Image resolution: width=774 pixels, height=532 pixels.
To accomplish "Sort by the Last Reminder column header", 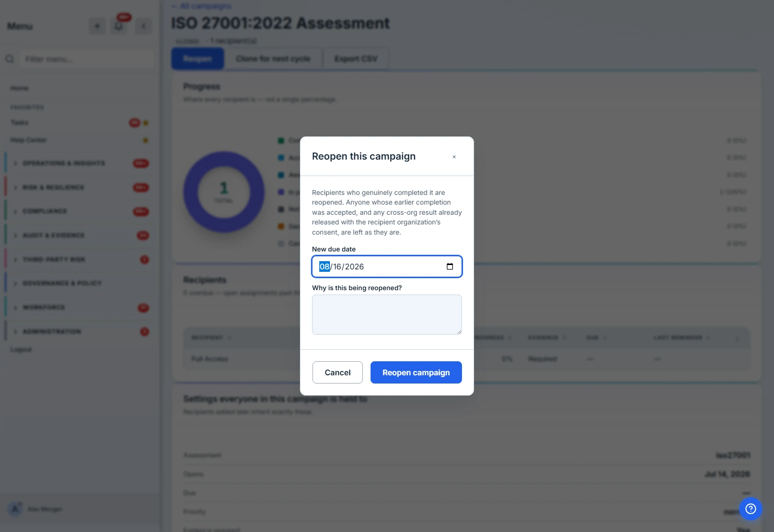I will (x=682, y=338).
